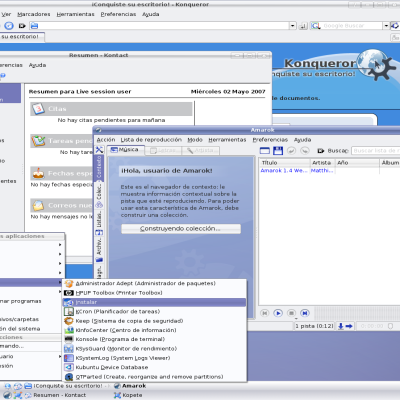Image resolution: width=400 pixels, height=400 pixels.
Task: Click the KCron icon in menu
Action: coord(69,311)
